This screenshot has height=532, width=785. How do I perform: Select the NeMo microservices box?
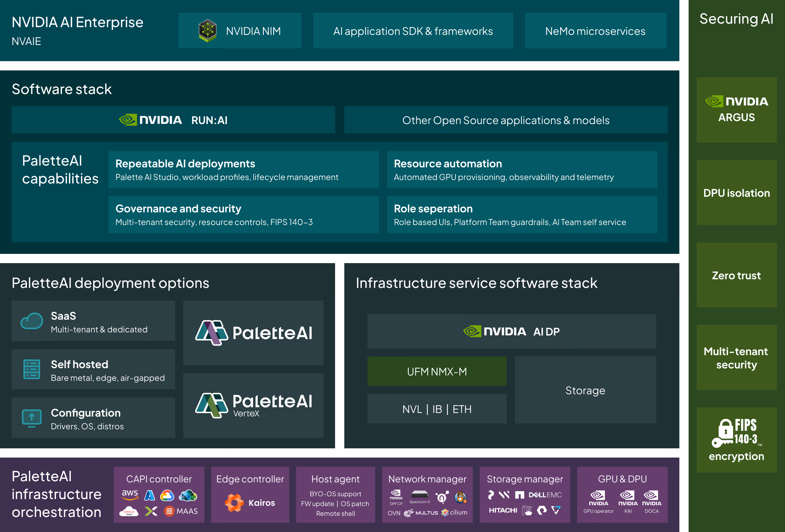(x=595, y=31)
